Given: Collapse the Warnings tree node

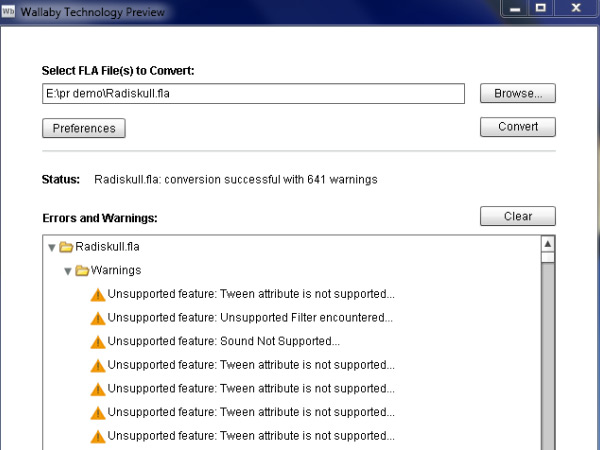Looking at the screenshot, I should (x=68, y=271).
